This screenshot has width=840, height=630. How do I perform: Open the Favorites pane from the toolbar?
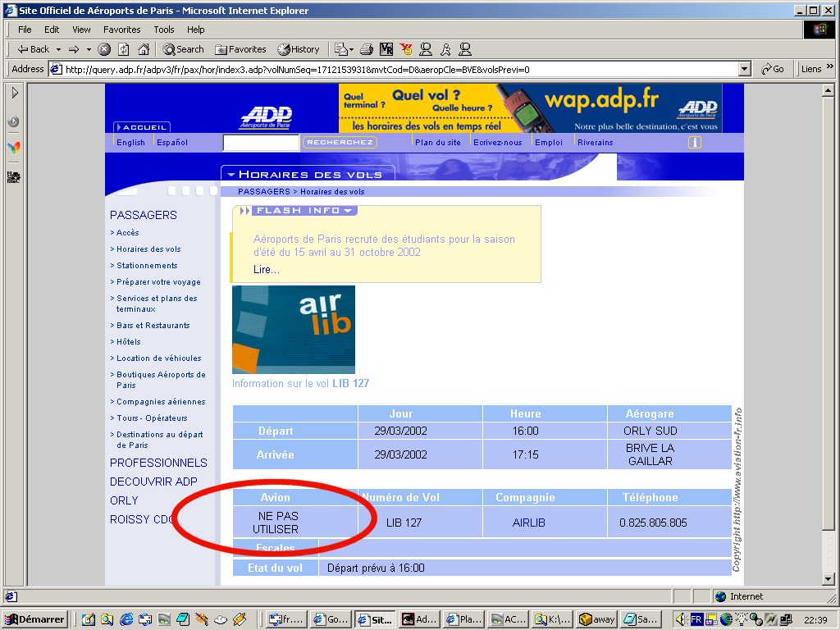[x=240, y=49]
